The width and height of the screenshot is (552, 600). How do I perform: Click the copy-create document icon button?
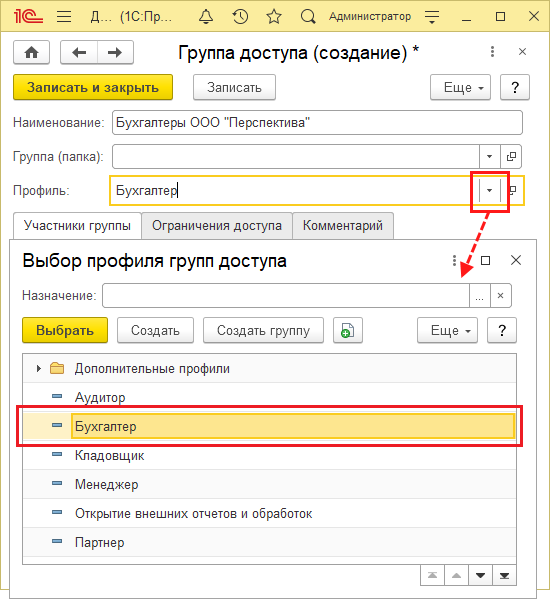click(x=347, y=330)
